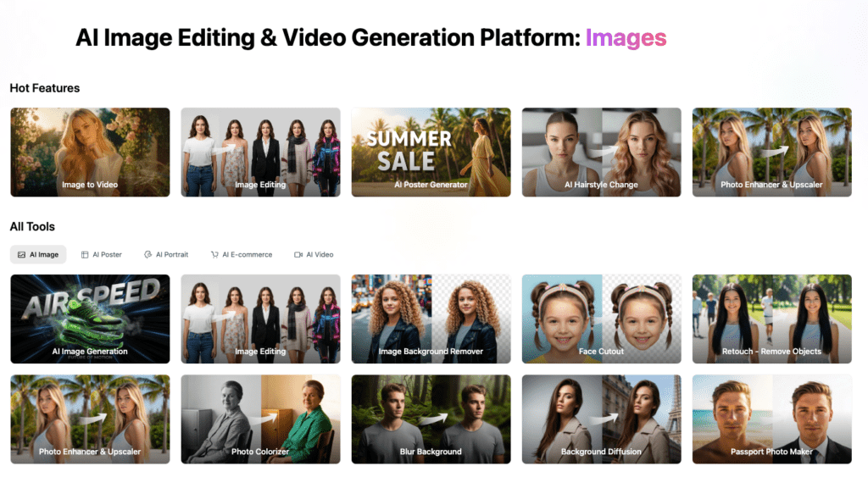Open the AI Hairstyle Change feature
Viewport: 868px width, 477px height.
[x=601, y=153]
